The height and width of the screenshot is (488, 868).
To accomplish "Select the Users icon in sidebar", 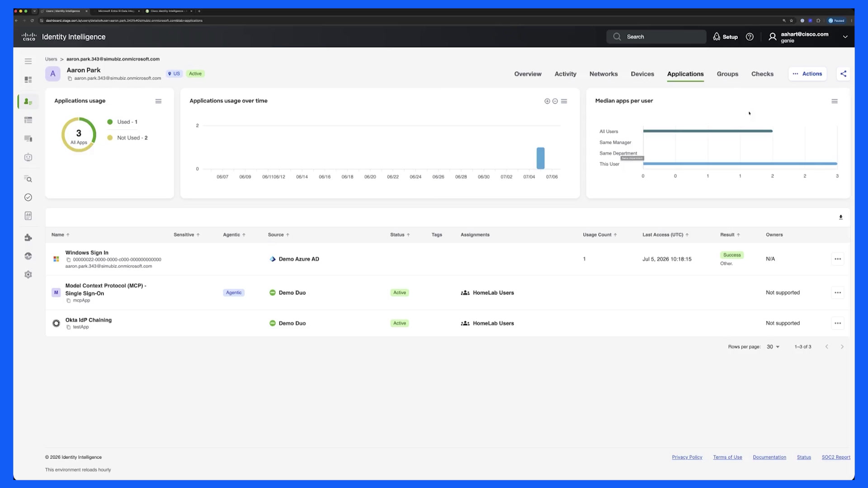I will coord(28,102).
